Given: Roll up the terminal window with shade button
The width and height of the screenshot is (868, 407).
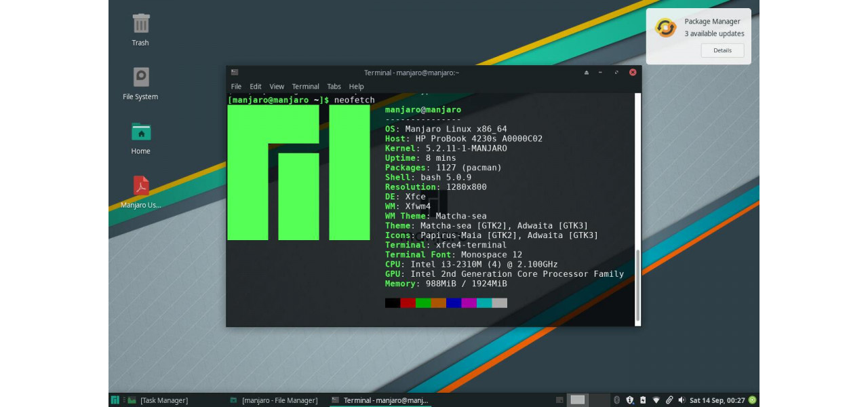Looking at the screenshot, I should [587, 73].
